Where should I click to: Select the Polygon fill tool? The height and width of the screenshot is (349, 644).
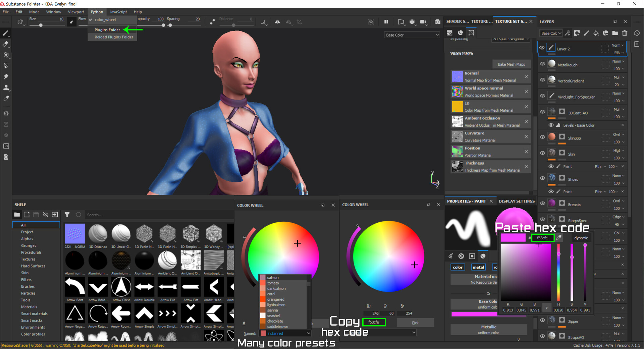[6, 65]
